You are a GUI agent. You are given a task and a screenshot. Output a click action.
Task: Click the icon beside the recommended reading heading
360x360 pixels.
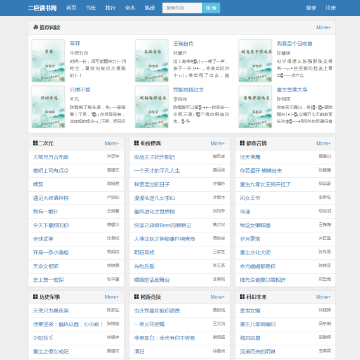[x=36, y=27]
